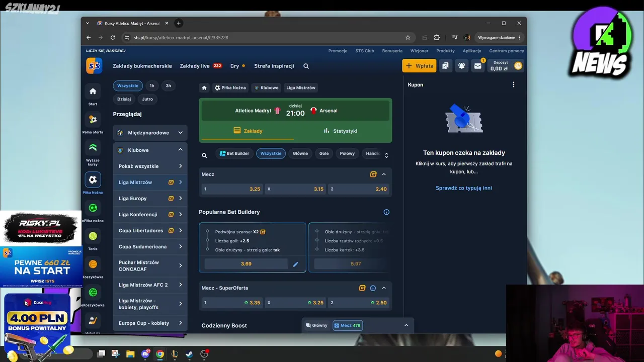Click the info icon next to Popularne Bet Buildery

386,212
